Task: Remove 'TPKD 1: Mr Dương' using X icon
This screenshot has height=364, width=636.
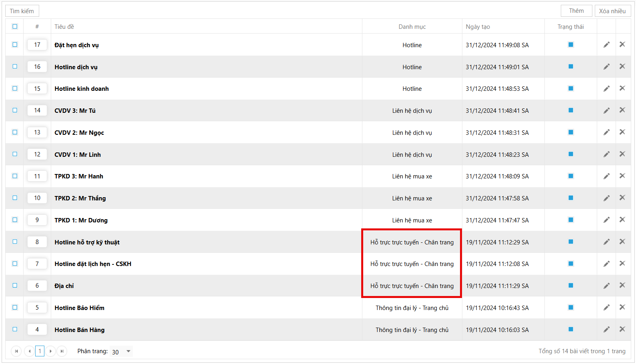Action: click(622, 220)
